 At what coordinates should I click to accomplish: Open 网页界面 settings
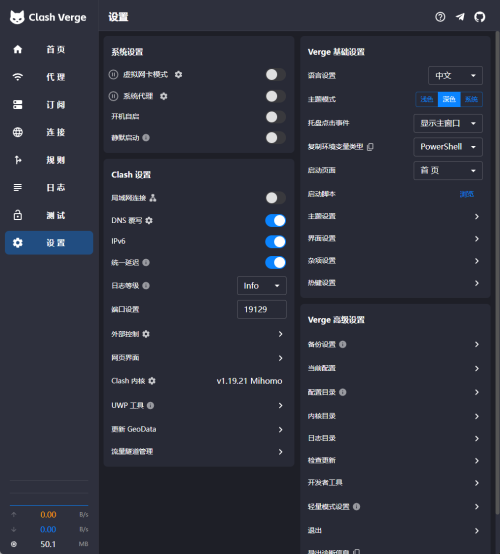(x=199, y=358)
